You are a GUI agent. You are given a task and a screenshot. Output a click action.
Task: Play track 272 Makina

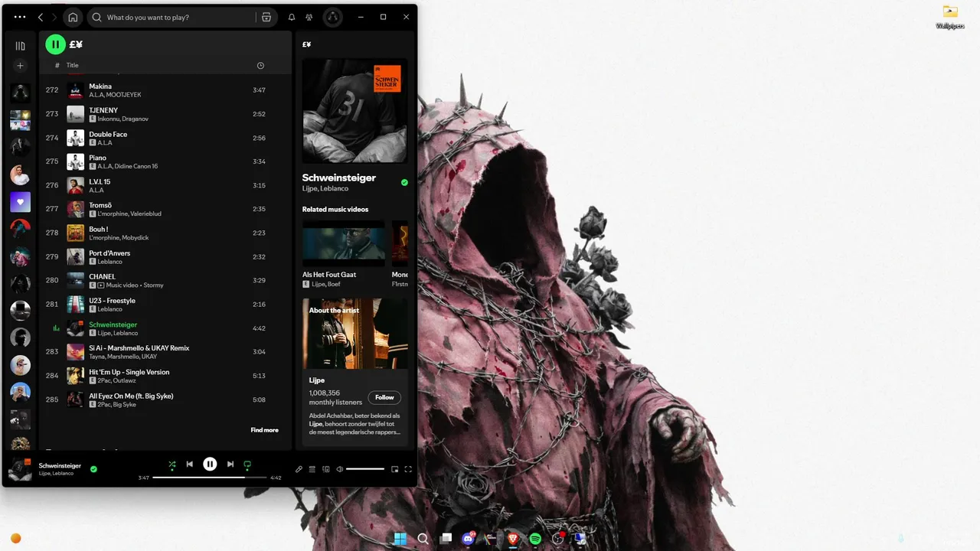click(165, 90)
